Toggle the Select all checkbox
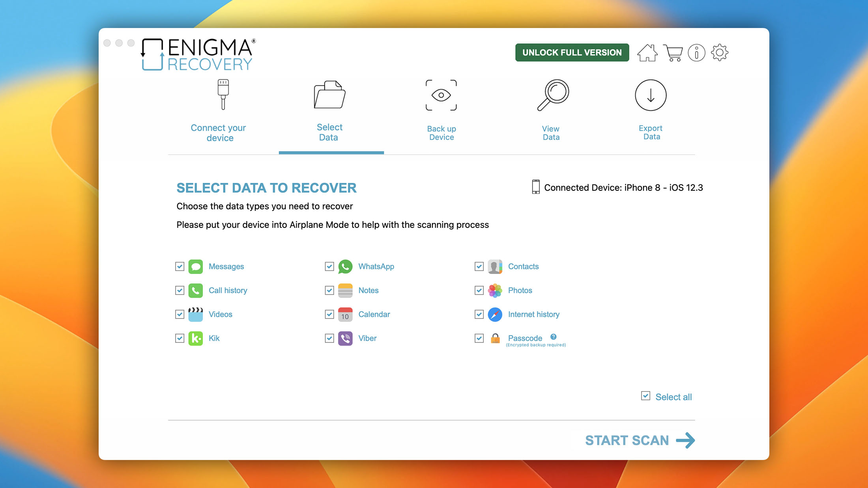The width and height of the screenshot is (868, 488). click(x=645, y=396)
